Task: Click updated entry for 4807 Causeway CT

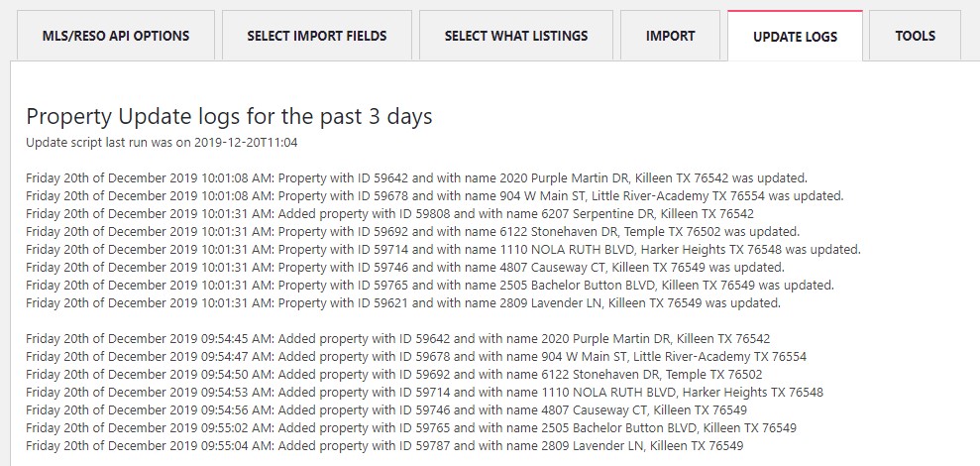Action: coord(405,267)
